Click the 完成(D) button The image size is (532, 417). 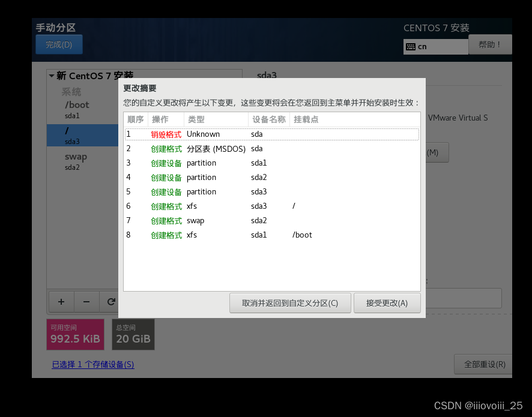coord(59,44)
